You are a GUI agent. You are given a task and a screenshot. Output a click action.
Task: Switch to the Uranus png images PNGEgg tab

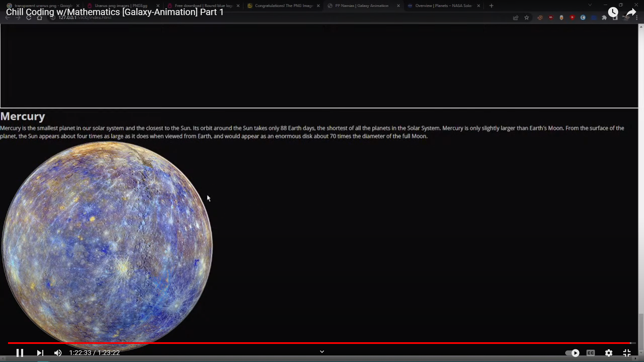click(x=121, y=6)
